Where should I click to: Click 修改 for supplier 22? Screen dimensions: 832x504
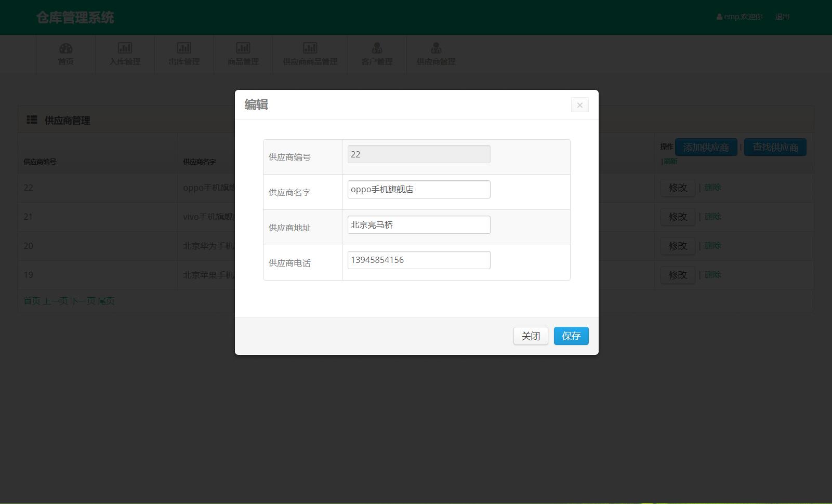pos(678,188)
